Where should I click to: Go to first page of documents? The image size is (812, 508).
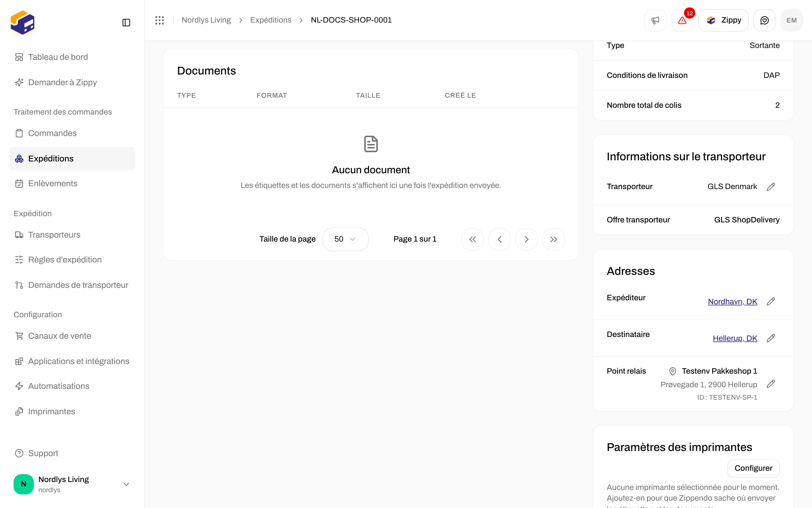click(x=473, y=239)
